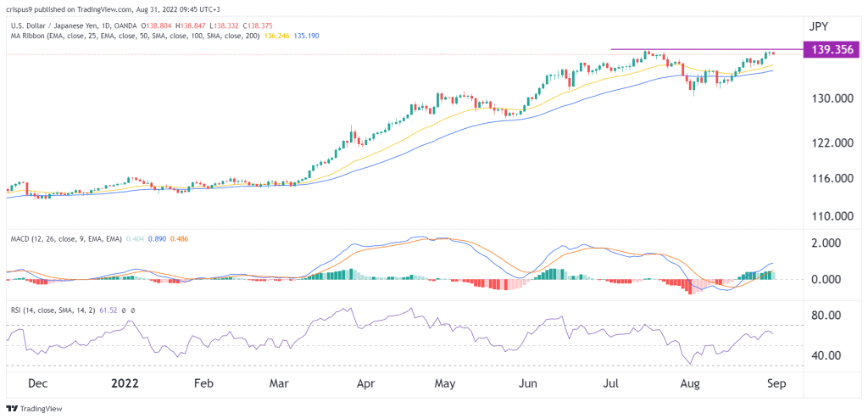Click the Aug label on time axis
The height and width of the screenshot is (419, 868).
[x=688, y=383]
